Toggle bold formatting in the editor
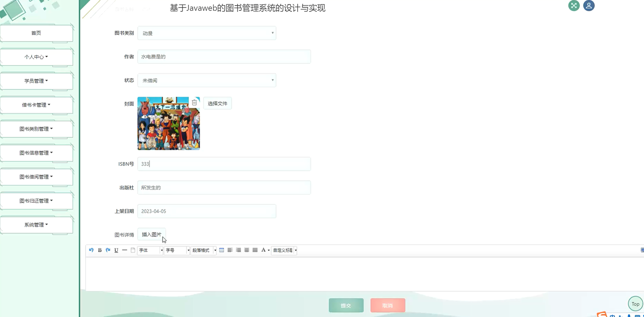The height and width of the screenshot is (317, 644). [100, 250]
